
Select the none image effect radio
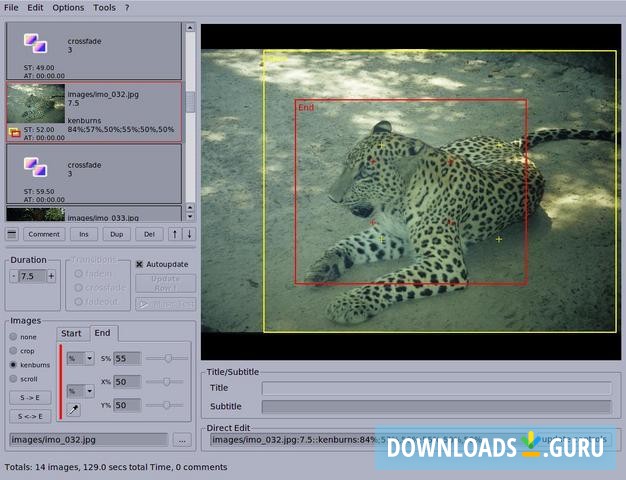pos(13,337)
